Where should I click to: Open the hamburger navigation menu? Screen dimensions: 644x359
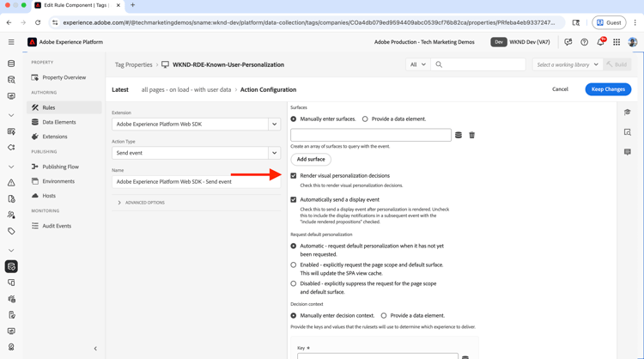11,42
